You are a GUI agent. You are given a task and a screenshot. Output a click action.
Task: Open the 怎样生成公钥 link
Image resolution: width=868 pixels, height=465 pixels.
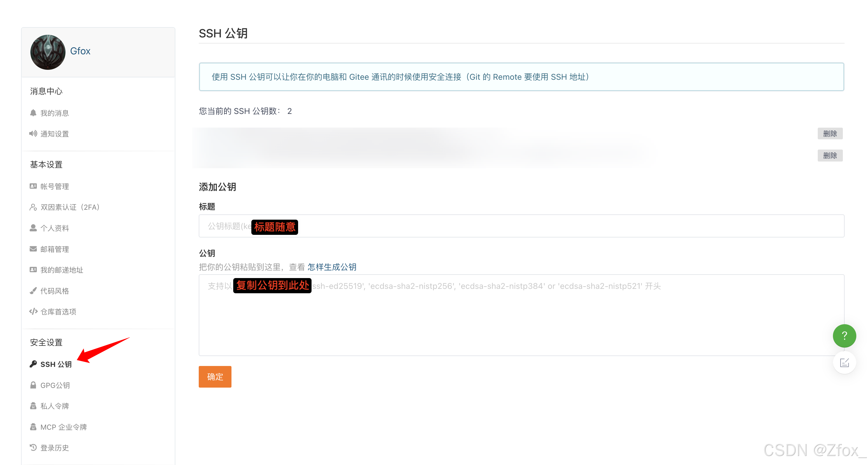pyautogui.click(x=332, y=267)
